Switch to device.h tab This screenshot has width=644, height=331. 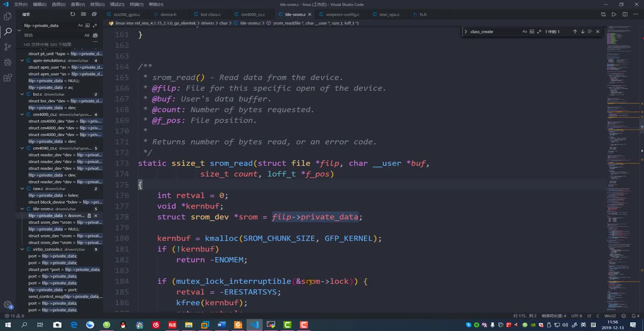tap(168, 14)
